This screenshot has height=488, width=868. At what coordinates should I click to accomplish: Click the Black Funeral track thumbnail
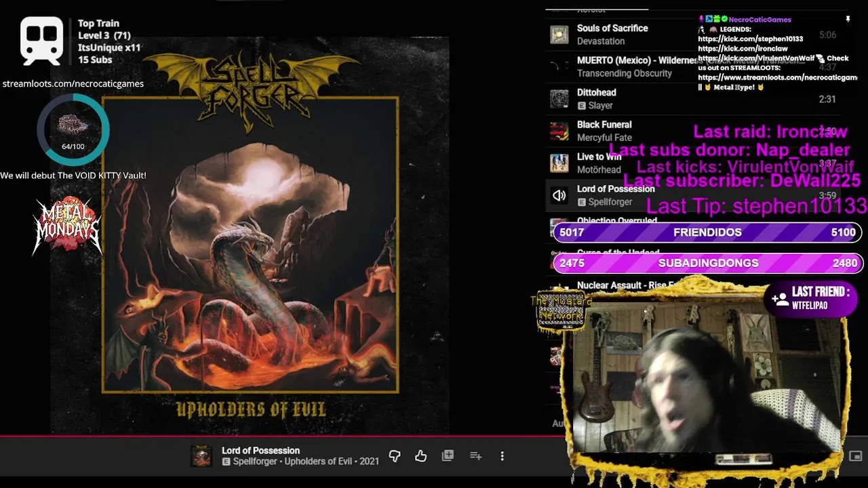559,131
